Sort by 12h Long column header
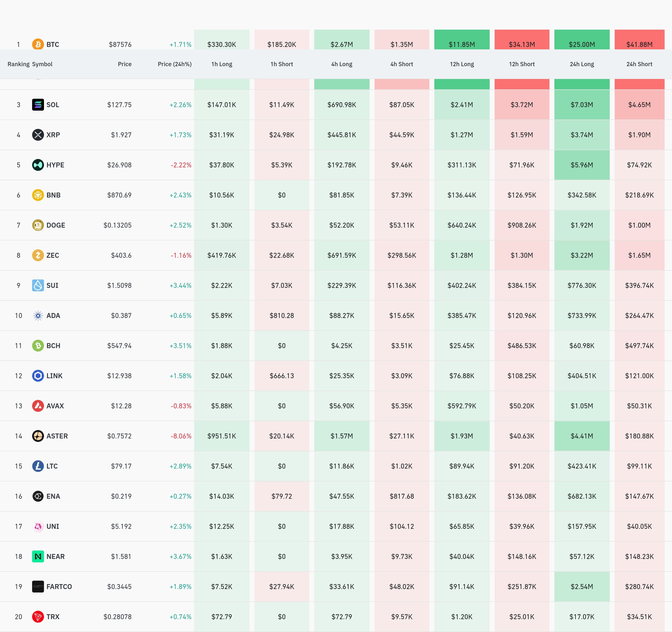672x632 pixels. pos(462,64)
